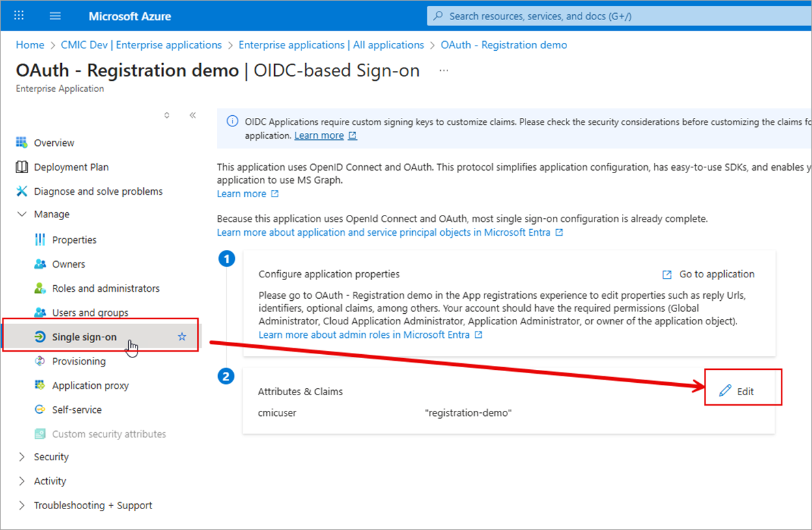812x530 pixels.
Task: Click the Diagnose and solve problems wrench icon
Action: click(21, 191)
